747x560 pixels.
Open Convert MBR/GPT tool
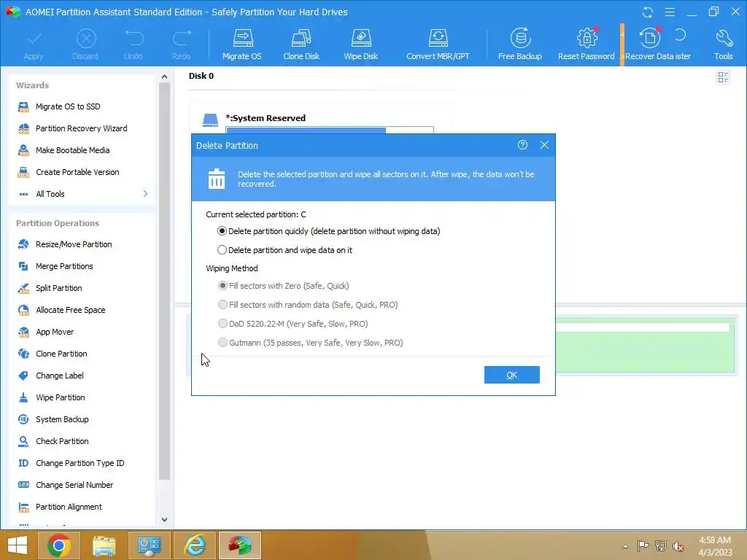click(438, 44)
